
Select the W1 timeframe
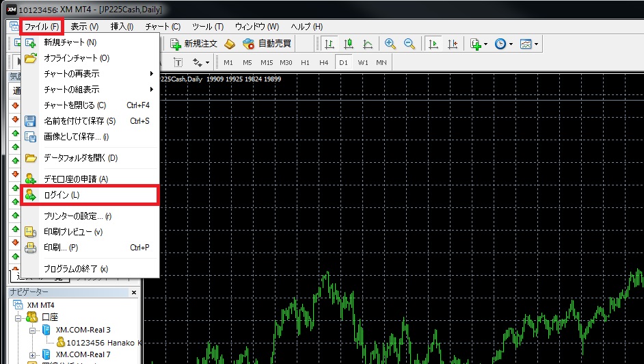(362, 62)
